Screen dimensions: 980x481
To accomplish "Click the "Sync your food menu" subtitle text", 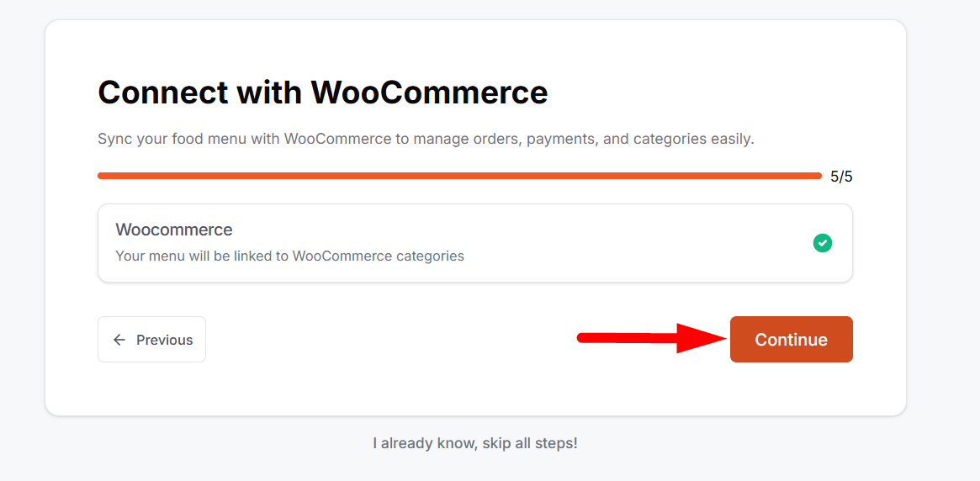I will pyautogui.click(x=426, y=139).
